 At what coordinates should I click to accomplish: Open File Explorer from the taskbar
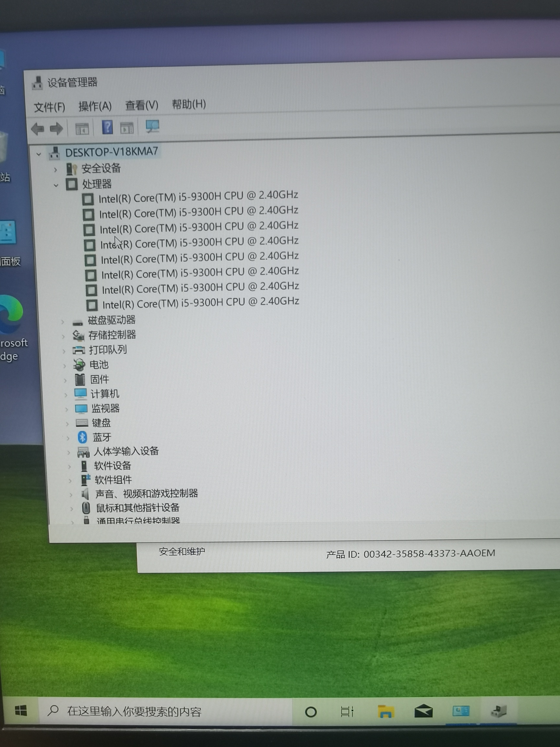tap(385, 711)
